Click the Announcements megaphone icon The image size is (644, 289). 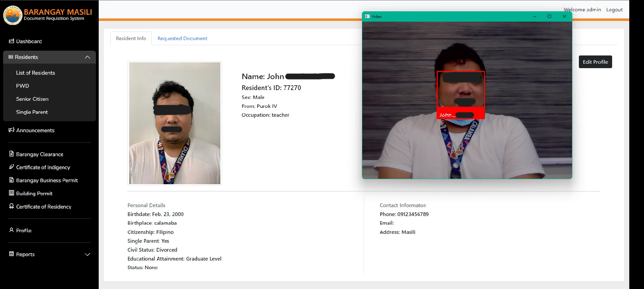(11, 130)
